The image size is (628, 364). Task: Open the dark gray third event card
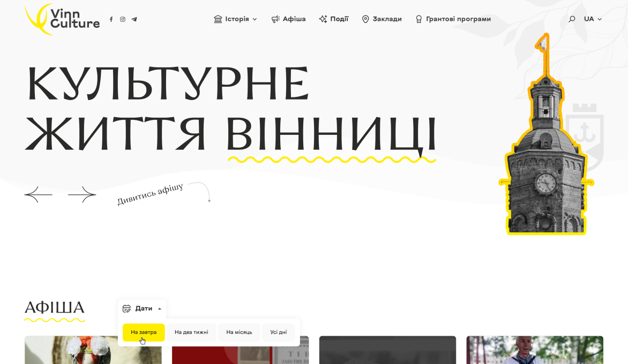(387, 350)
